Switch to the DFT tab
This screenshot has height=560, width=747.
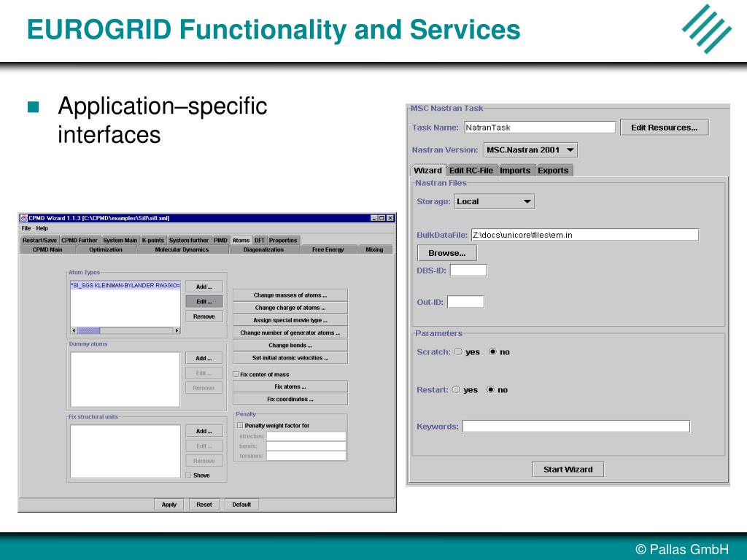point(259,241)
